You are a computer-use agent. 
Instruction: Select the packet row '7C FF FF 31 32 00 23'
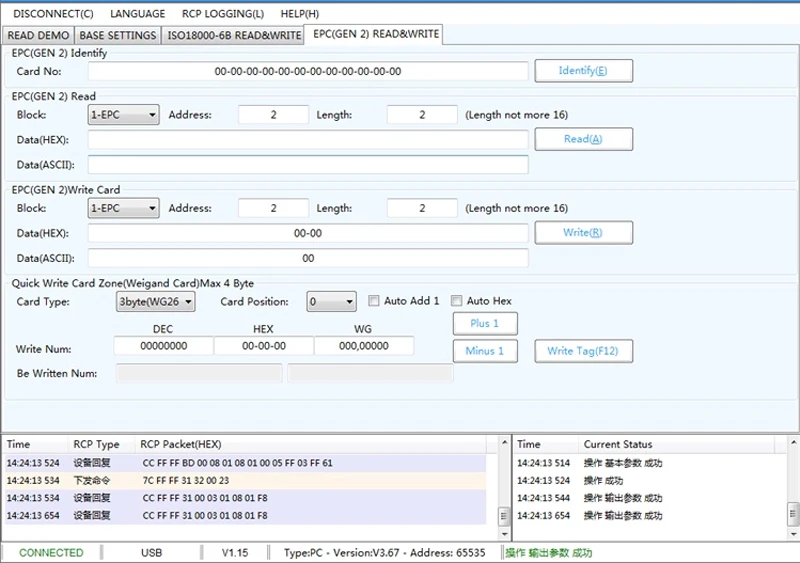coord(245,480)
